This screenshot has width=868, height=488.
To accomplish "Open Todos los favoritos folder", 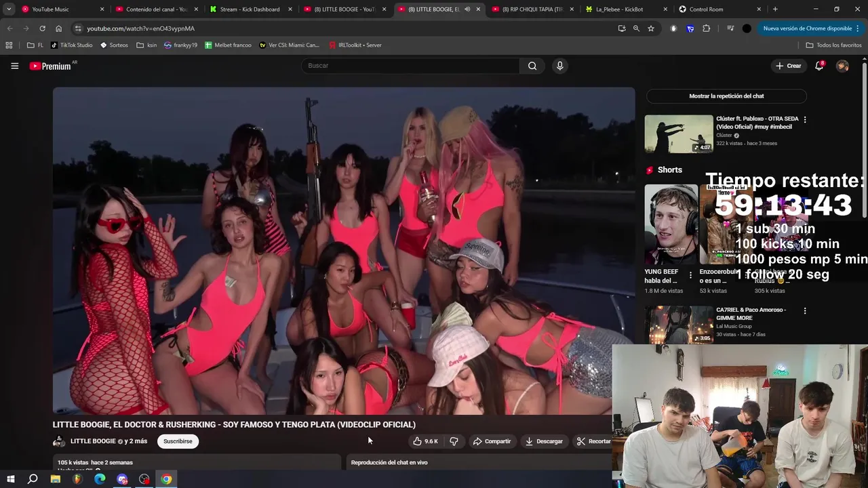I will click(833, 45).
